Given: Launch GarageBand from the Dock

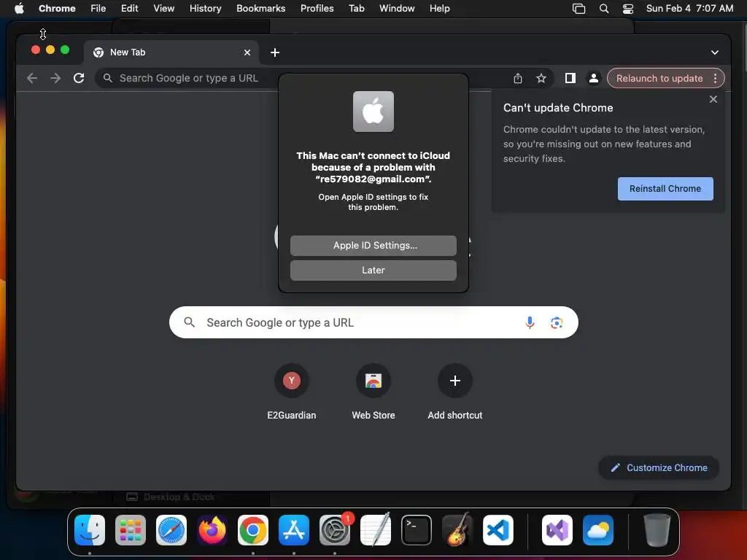Looking at the screenshot, I should tap(457, 530).
